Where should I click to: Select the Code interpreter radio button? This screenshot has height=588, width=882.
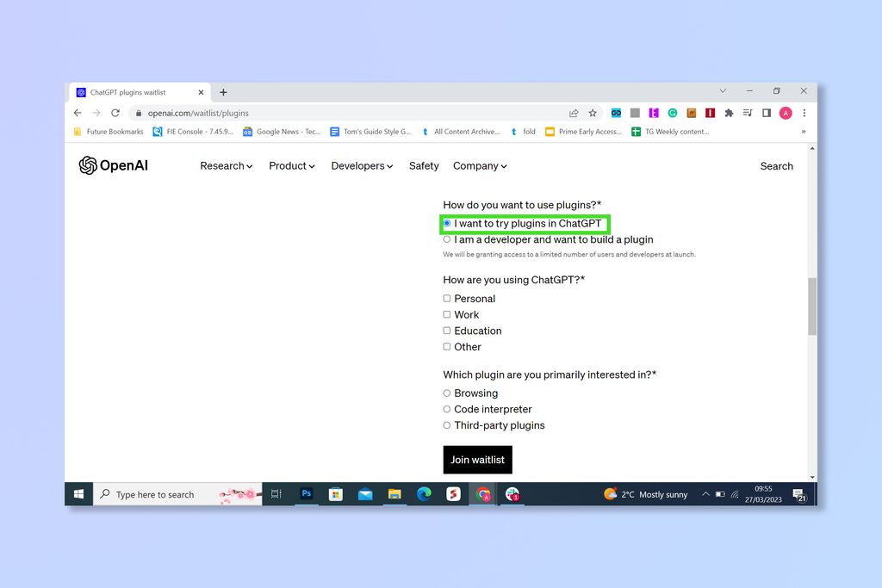(x=447, y=409)
